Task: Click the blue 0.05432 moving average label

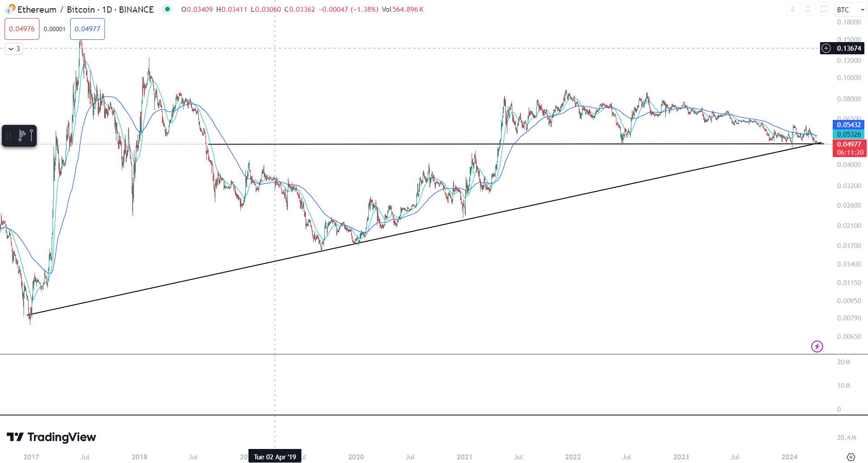Action: pos(849,124)
